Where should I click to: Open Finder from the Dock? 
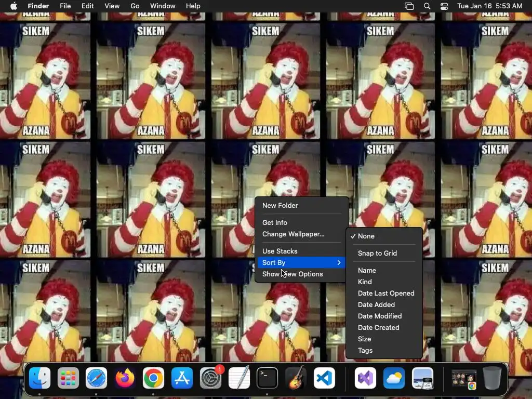pyautogui.click(x=39, y=378)
